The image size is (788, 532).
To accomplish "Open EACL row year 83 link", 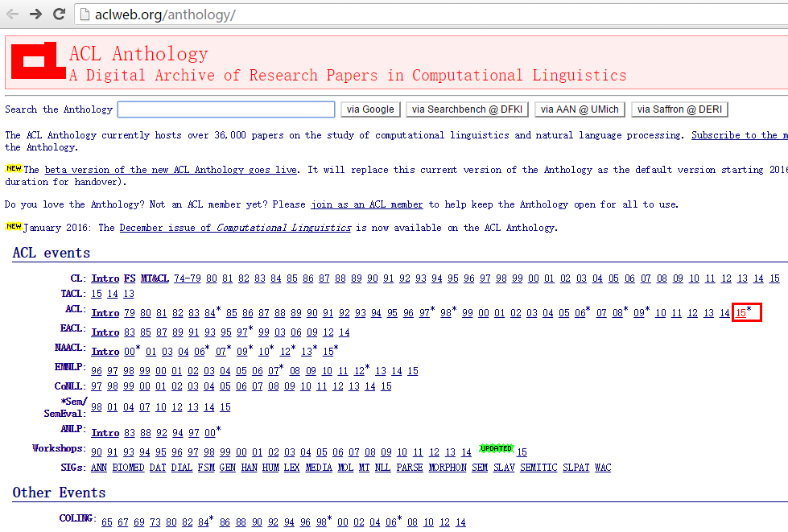I will tap(130, 332).
